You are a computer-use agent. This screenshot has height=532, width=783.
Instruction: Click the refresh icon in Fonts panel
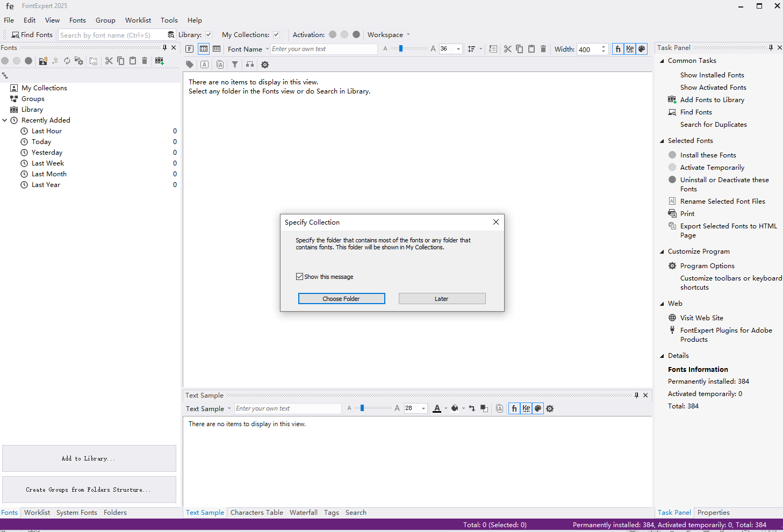[67, 61]
